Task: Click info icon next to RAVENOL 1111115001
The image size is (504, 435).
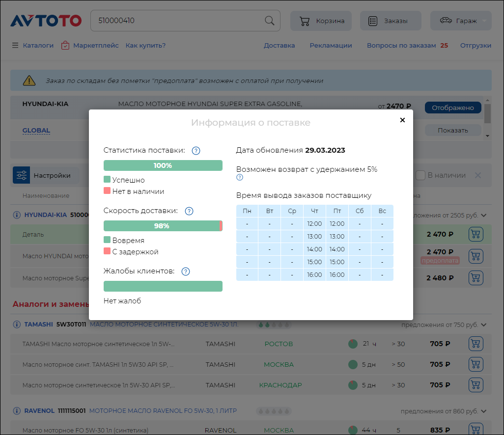Action: pyautogui.click(x=17, y=411)
